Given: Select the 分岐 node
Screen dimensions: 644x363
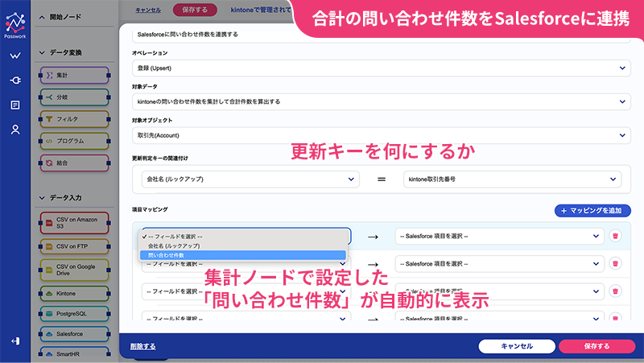Looking at the screenshot, I should pos(74,97).
